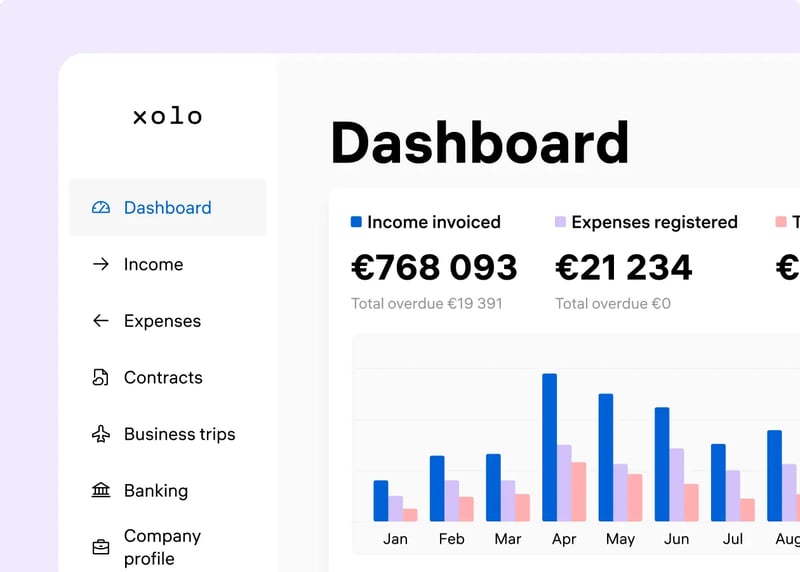
Task: Click the xolo logo
Action: pyautogui.click(x=167, y=116)
